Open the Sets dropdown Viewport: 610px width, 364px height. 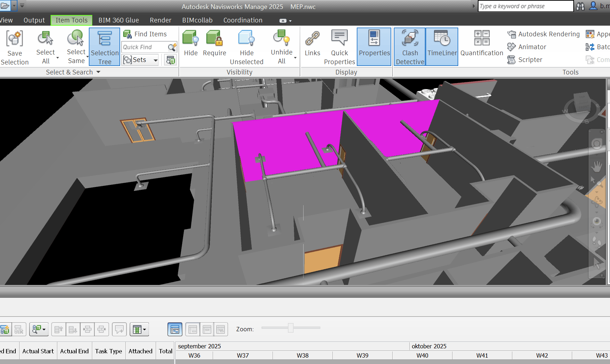(155, 60)
